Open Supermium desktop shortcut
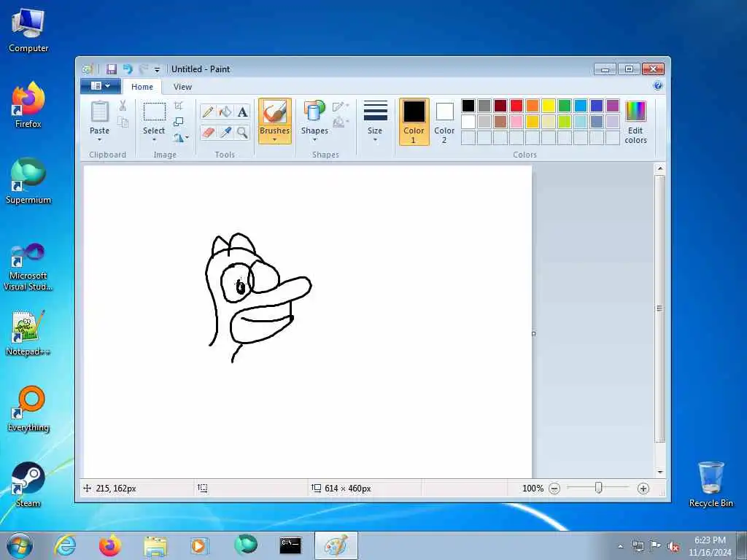747x560 pixels. 28,181
